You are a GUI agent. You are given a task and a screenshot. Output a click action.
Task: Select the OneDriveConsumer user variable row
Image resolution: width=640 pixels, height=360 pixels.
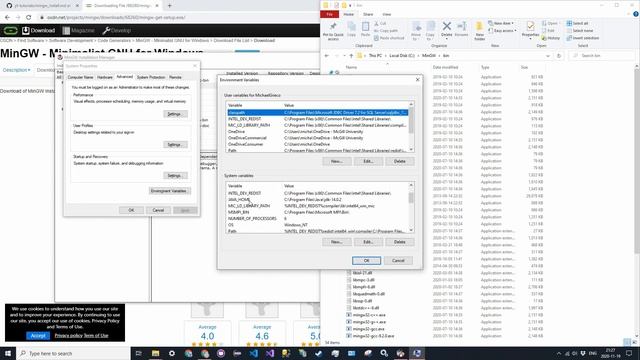[x=317, y=144]
